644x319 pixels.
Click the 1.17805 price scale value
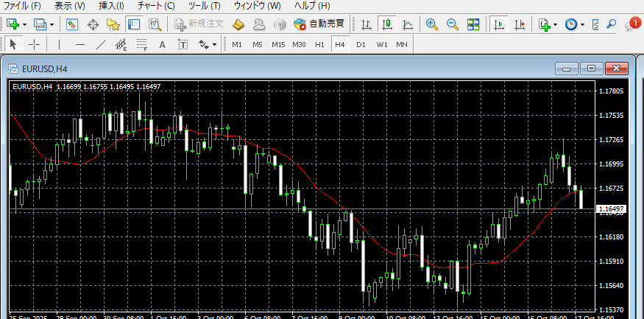(612, 91)
